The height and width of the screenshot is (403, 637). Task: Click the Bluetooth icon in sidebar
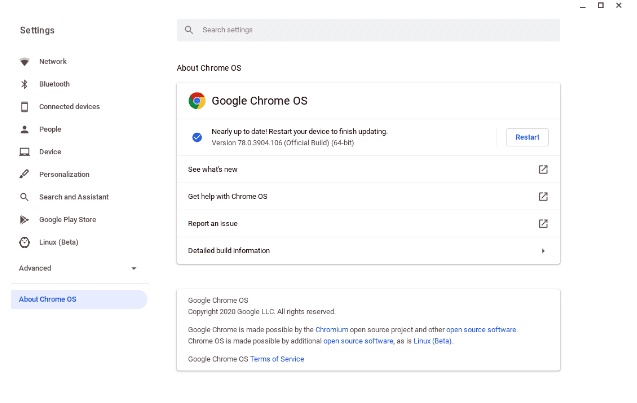(x=24, y=84)
